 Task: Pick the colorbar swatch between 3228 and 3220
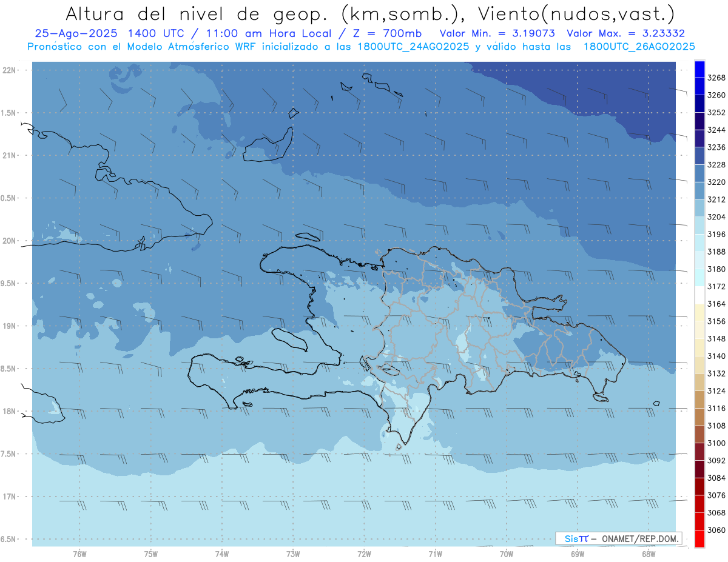click(699, 173)
